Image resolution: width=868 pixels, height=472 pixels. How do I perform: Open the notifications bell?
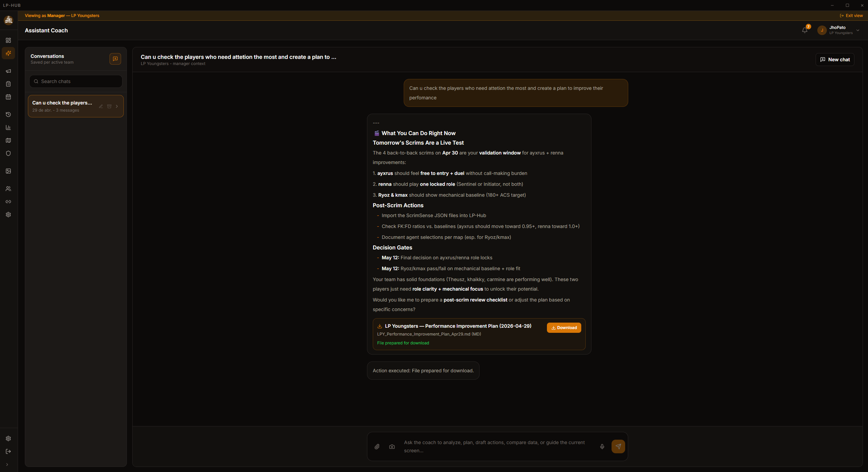[x=805, y=30]
